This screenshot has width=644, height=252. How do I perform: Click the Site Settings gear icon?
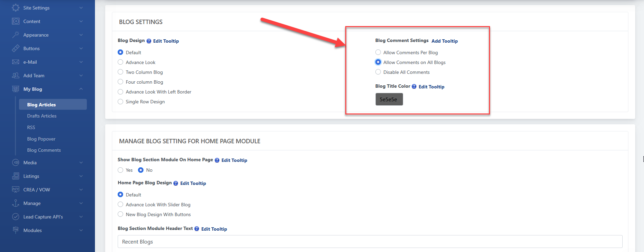(x=16, y=7)
